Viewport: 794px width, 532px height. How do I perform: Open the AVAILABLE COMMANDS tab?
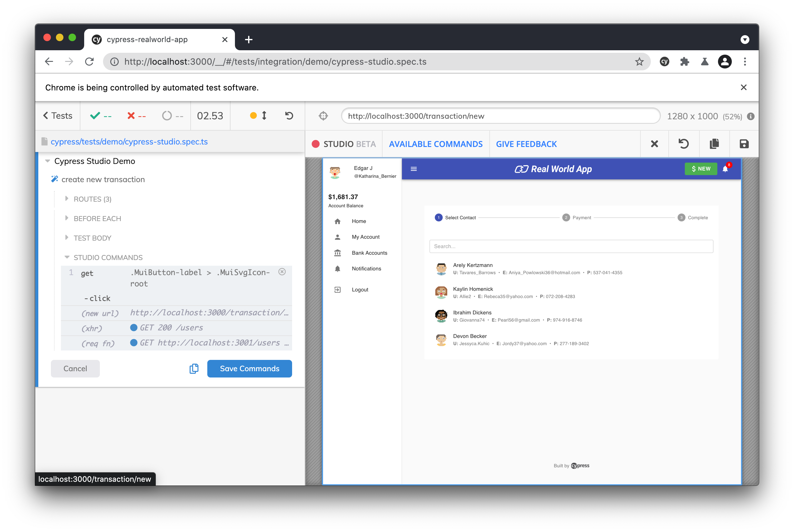tap(436, 144)
